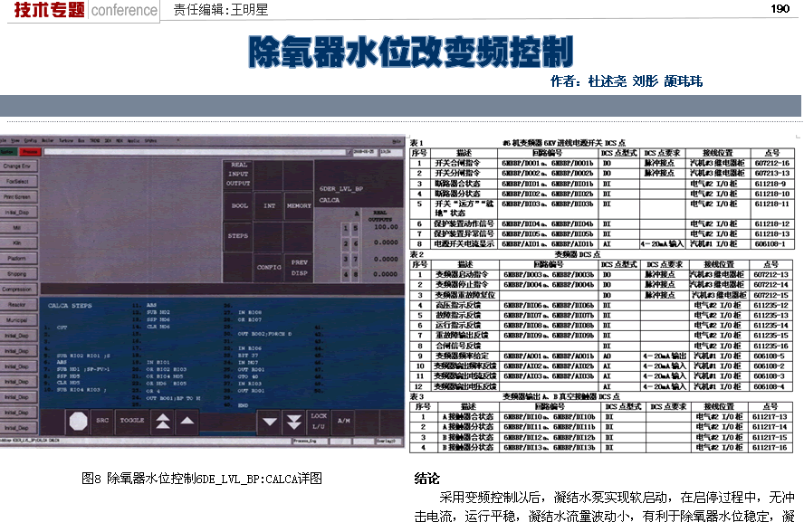Click 开关合闸指令 row in table 1
The width and height of the screenshot is (804, 532).
[601, 163]
